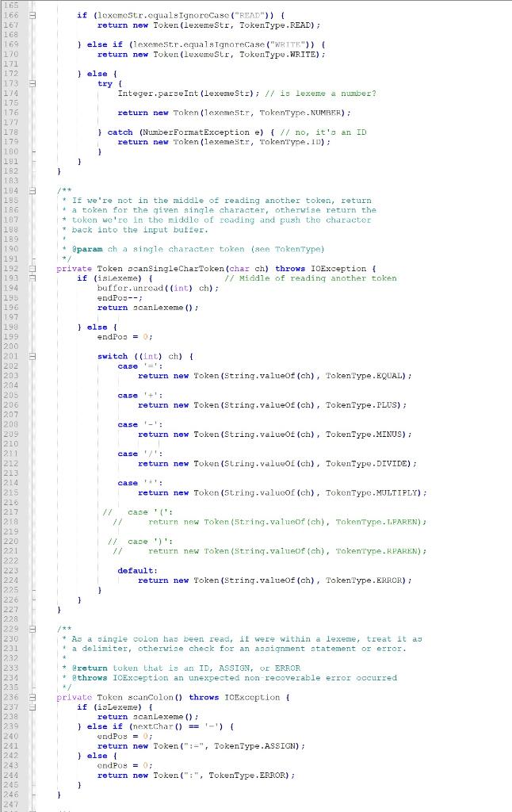This screenshot has height=812, width=512.
Task: Click 'case '=':' label on line 202
Action: 139,366
